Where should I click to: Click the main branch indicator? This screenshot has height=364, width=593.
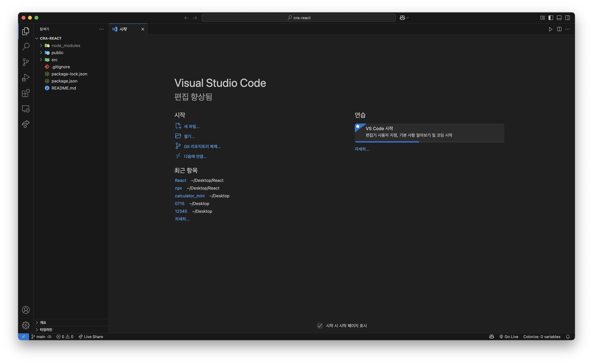pos(38,337)
